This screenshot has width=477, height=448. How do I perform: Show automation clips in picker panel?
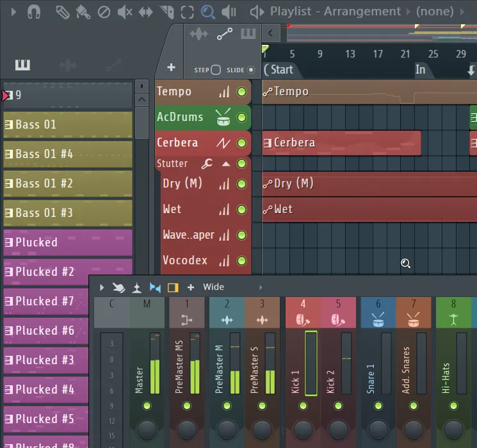[x=114, y=65]
